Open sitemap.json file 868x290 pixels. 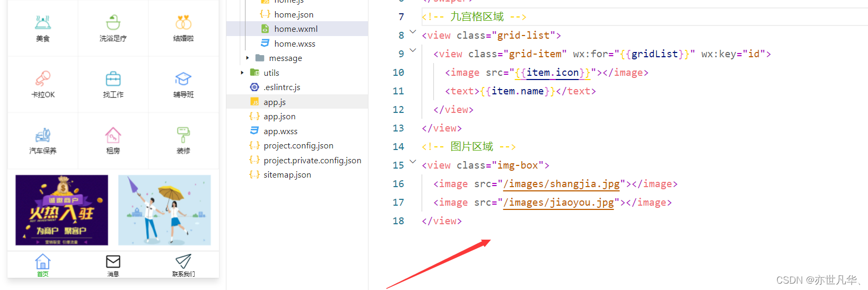click(x=287, y=174)
